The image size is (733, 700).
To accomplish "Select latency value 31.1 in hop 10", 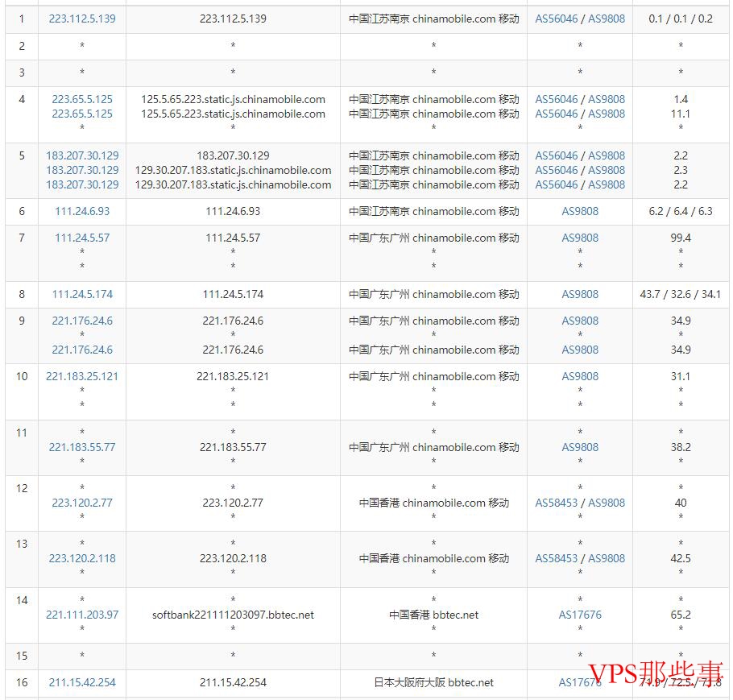I will 680,376.
